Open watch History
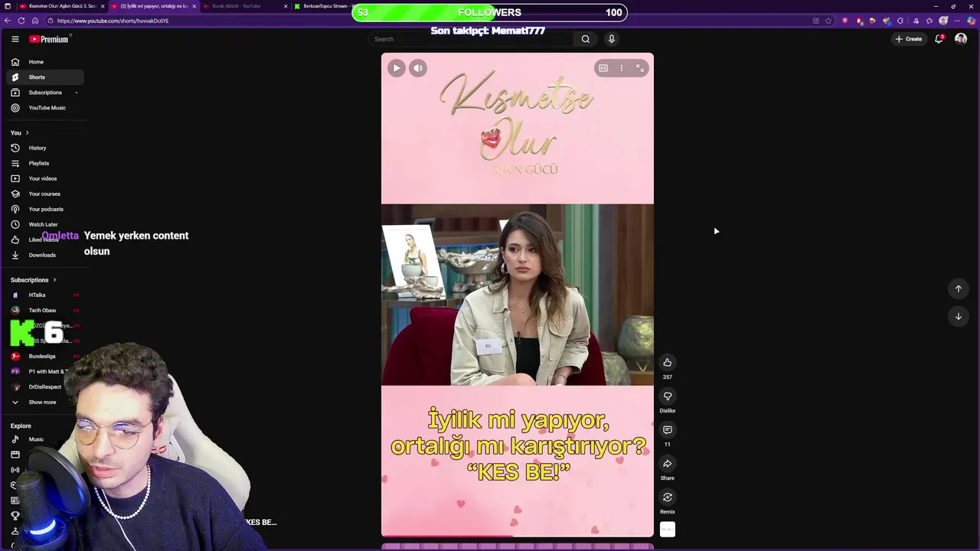980x551 pixels. tap(45, 148)
